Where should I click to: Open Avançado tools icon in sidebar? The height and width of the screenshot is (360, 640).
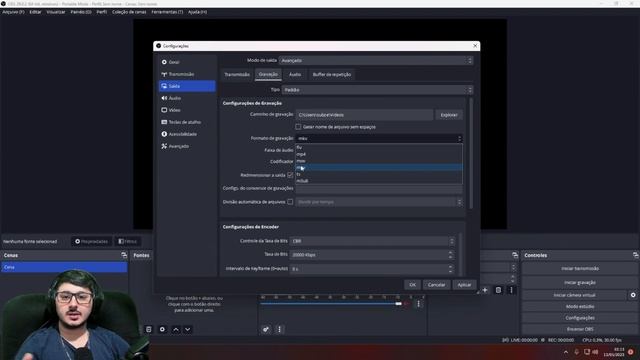point(164,146)
